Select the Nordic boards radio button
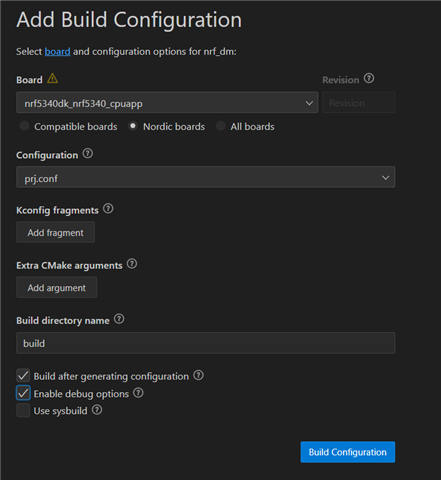441x480 pixels. pos(133,126)
